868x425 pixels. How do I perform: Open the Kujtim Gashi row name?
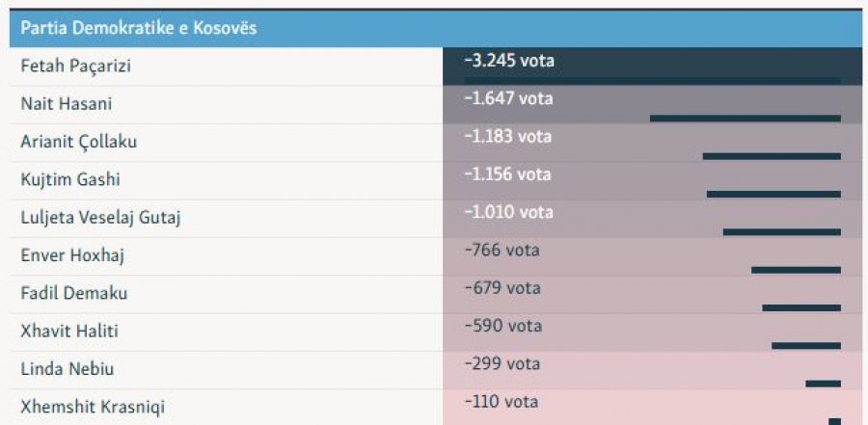pyautogui.click(x=70, y=179)
